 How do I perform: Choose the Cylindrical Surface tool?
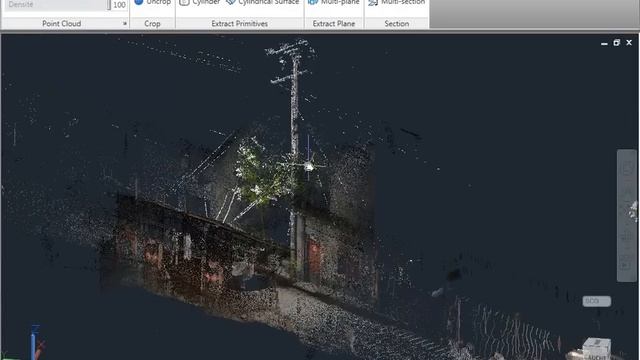[263, 2]
